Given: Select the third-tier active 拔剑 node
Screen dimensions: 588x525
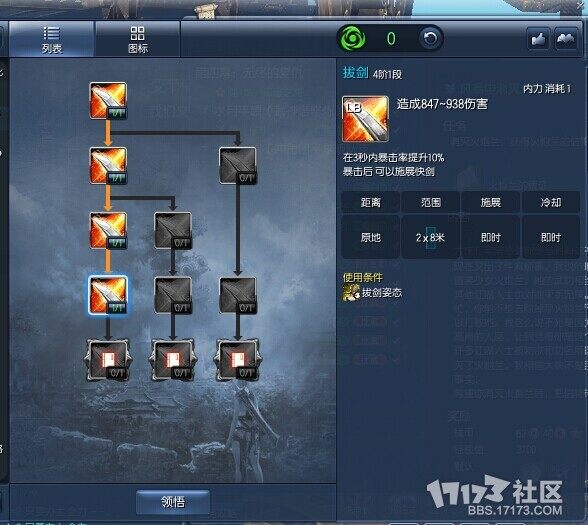Looking at the screenshot, I should 108,230.
